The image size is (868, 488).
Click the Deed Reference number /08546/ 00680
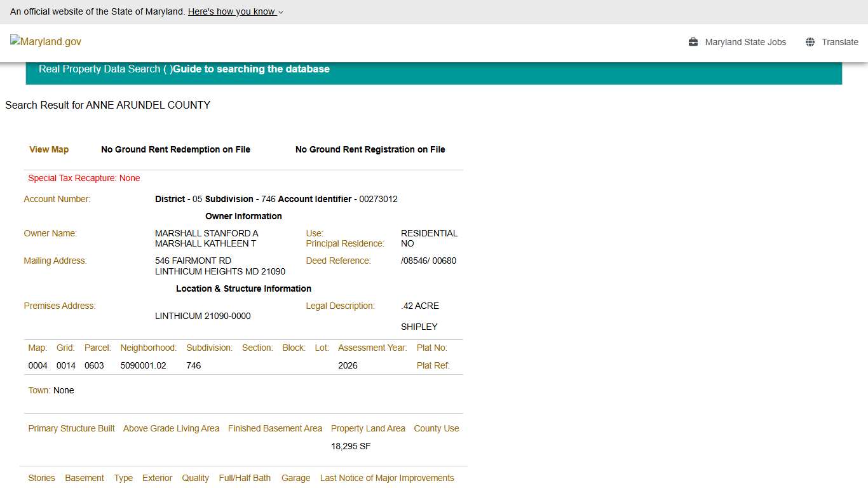[x=428, y=261]
